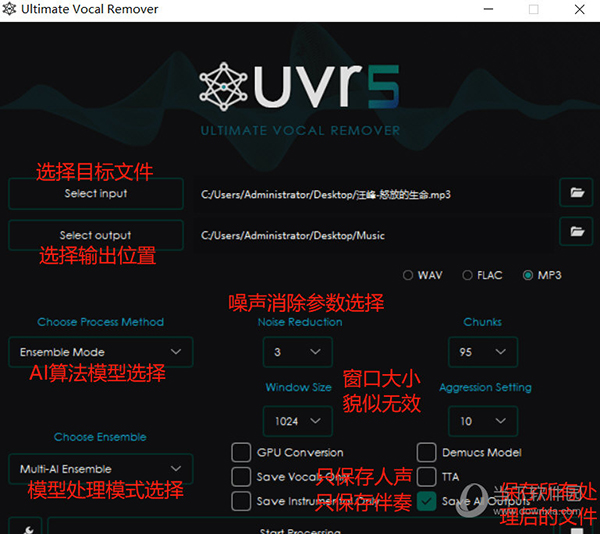Click the Noise Reduction label
This screenshot has height=534, width=600.
(300, 322)
